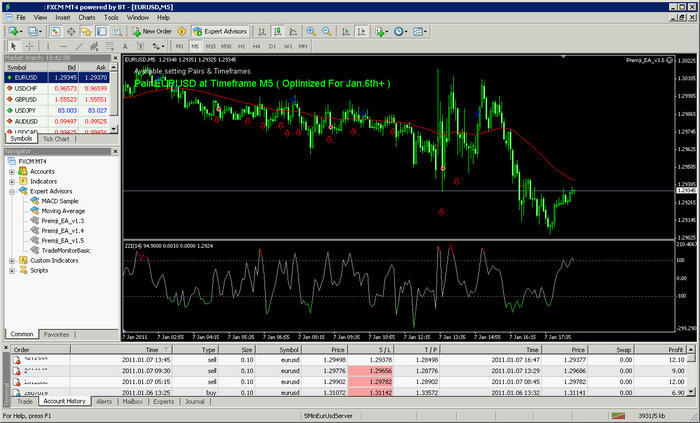The width and height of the screenshot is (700, 423).
Task: Open the Trade tab in terminal
Action: (25, 402)
